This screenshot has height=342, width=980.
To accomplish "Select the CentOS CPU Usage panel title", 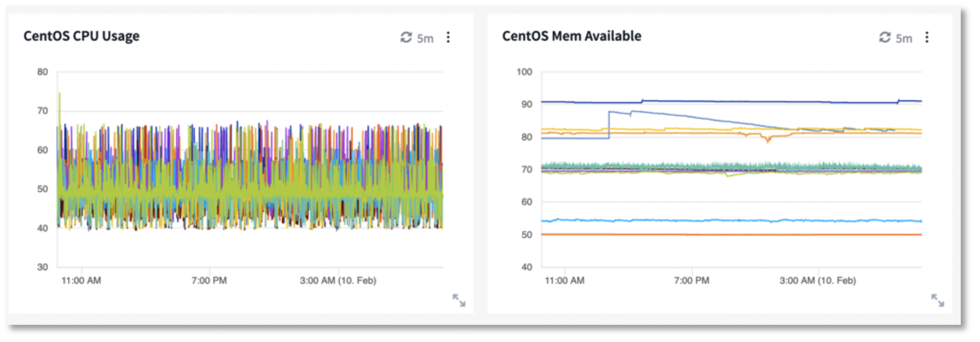I will (81, 36).
